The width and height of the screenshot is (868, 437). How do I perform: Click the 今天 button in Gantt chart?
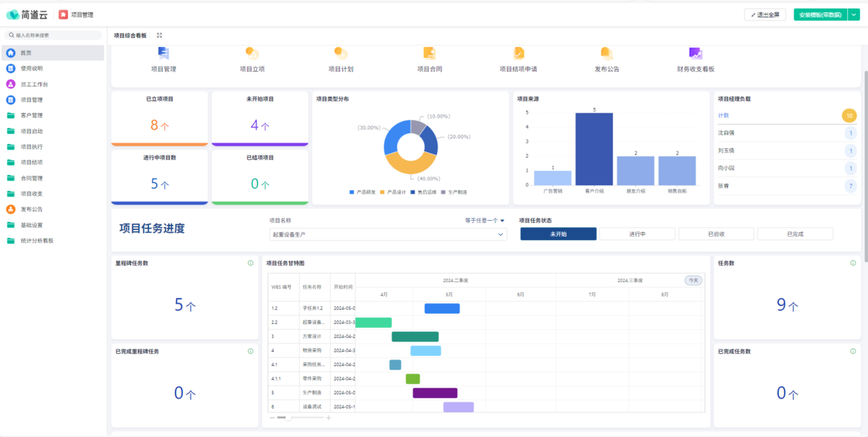click(x=693, y=280)
